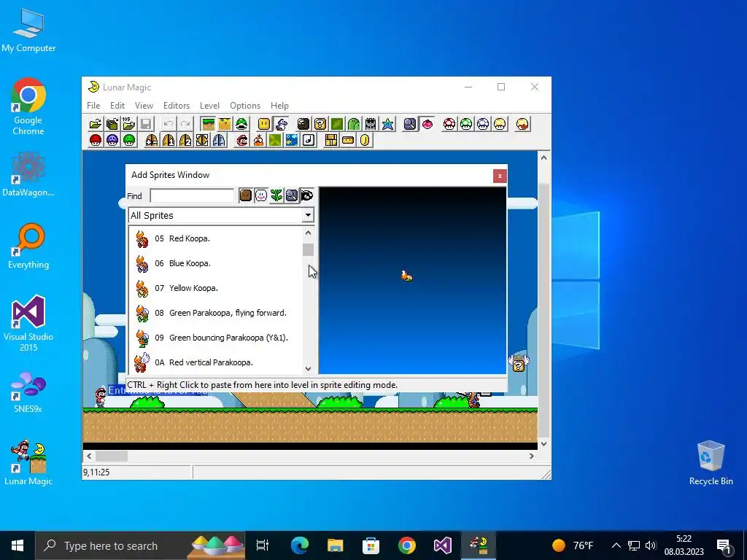Click the undo arrow in the toolbar
The image size is (747, 560).
[x=169, y=124]
